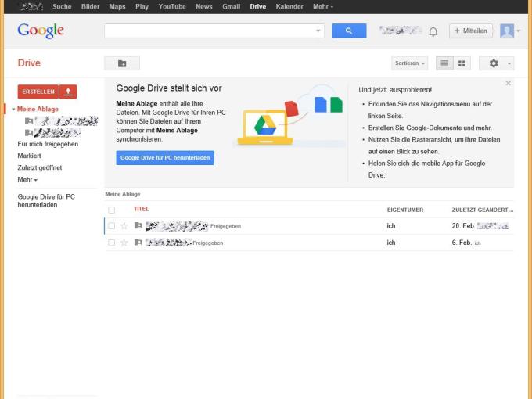Click the Google Drive logo on laptop illustration
532x399 pixels.
pos(265,125)
